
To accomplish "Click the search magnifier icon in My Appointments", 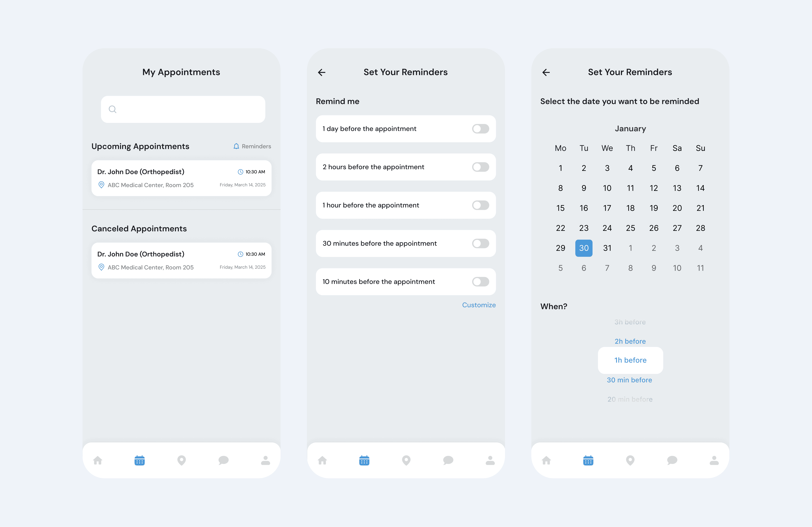I will tap(113, 109).
